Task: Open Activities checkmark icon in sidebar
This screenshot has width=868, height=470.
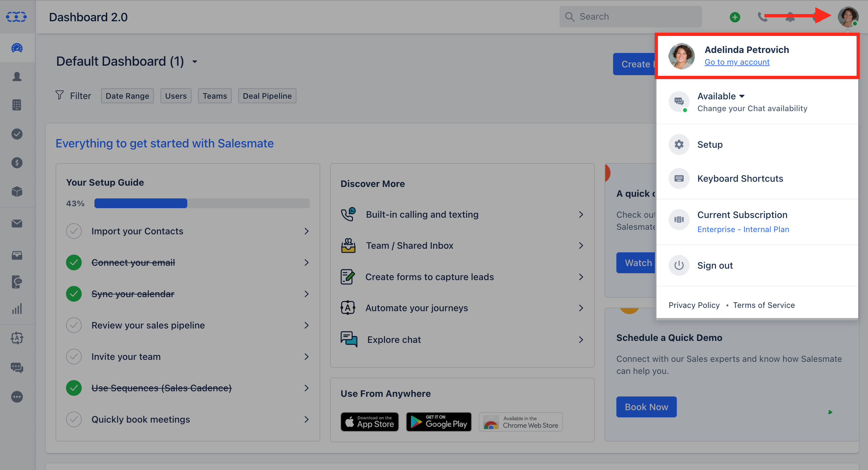Action: click(x=17, y=134)
